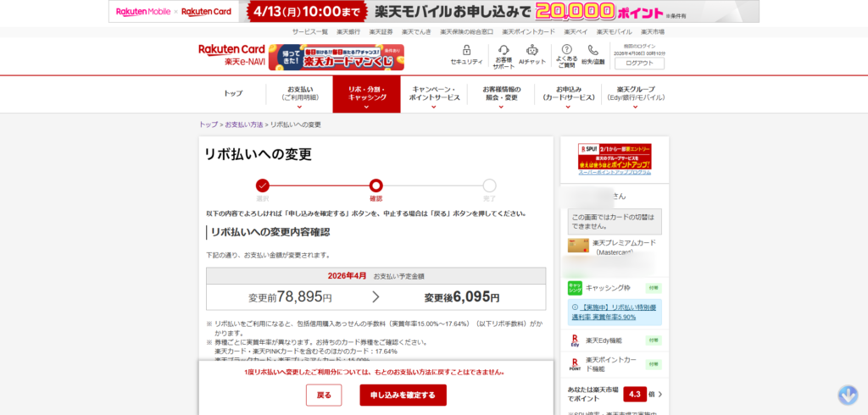
Task: Click the 紛失/盗難 phone icon
Action: (x=593, y=50)
